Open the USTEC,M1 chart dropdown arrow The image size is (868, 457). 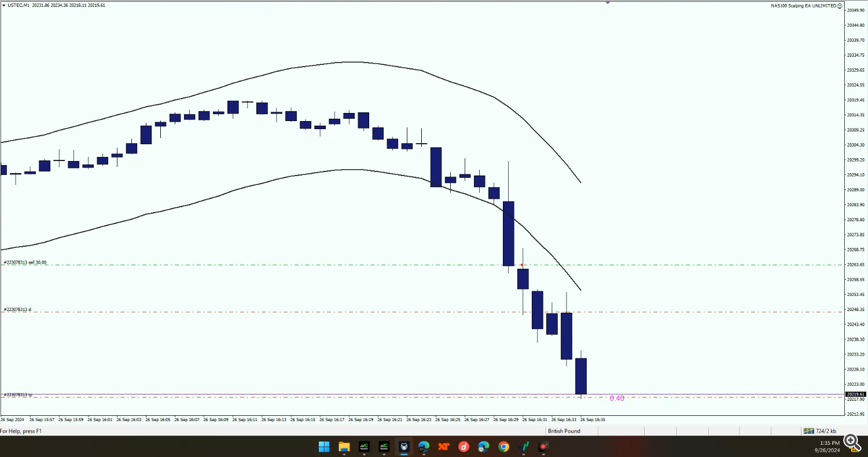(x=3, y=5)
